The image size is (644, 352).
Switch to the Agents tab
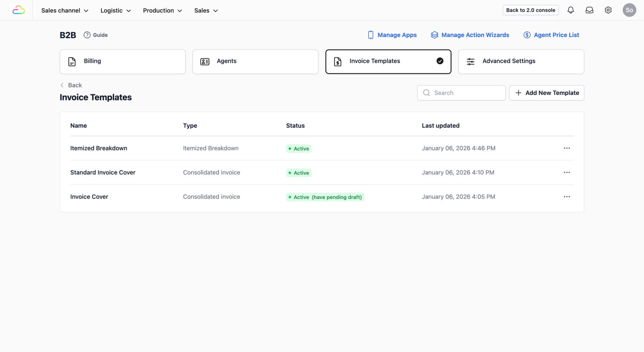click(255, 62)
